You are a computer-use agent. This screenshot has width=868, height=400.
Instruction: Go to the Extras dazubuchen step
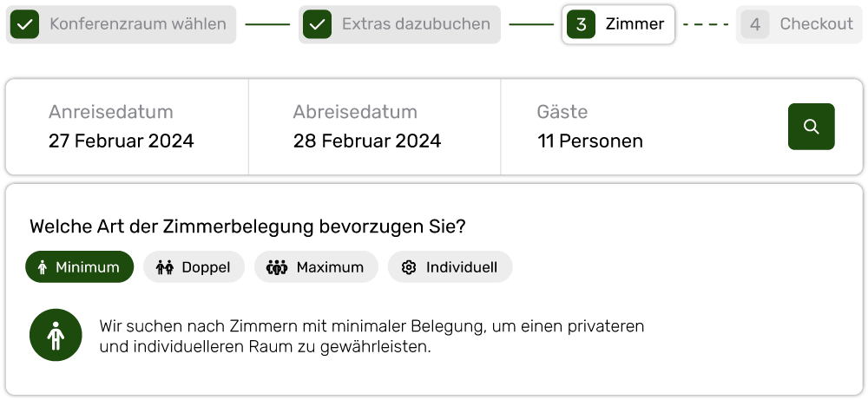[x=399, y=24]
